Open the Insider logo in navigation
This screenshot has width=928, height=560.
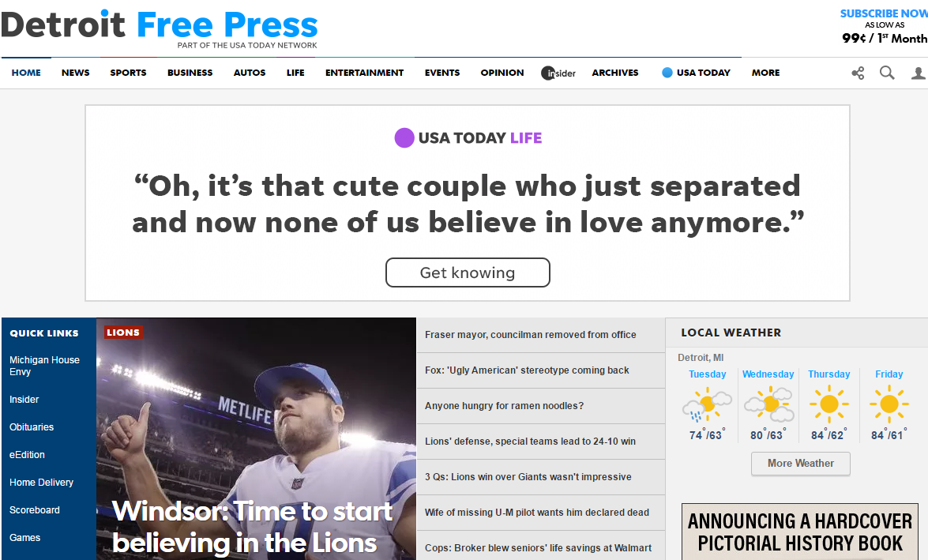click(x=558, y=73)
